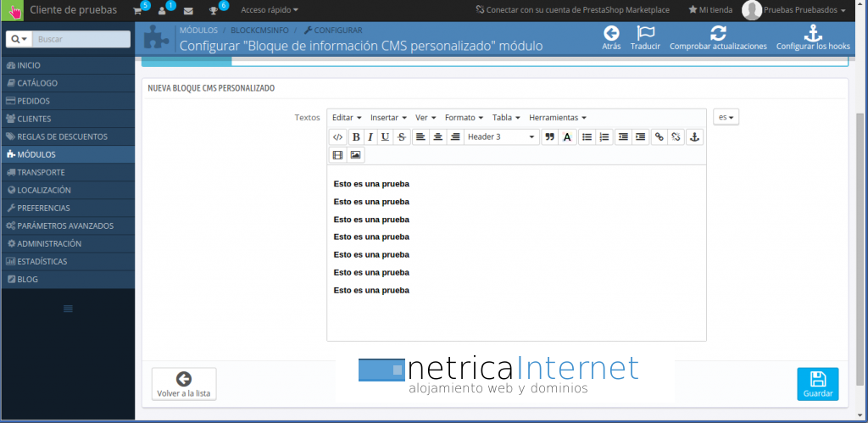Insert video or media

tap(337, 155)
